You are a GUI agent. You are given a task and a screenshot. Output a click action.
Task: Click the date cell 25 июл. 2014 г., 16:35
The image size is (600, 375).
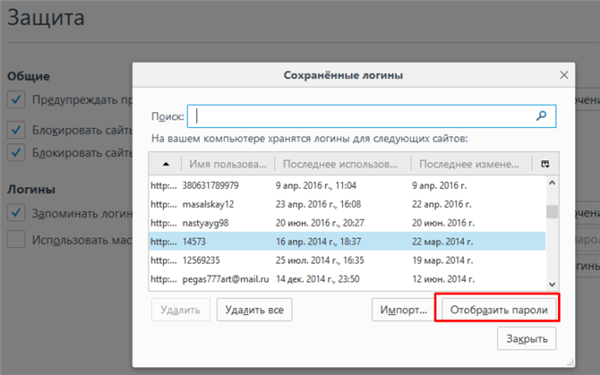pyautogui.click(x=320, y=261)
